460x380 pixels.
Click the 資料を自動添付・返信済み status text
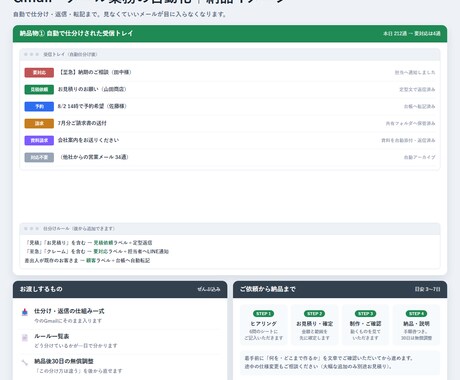(x=408, y=140)
